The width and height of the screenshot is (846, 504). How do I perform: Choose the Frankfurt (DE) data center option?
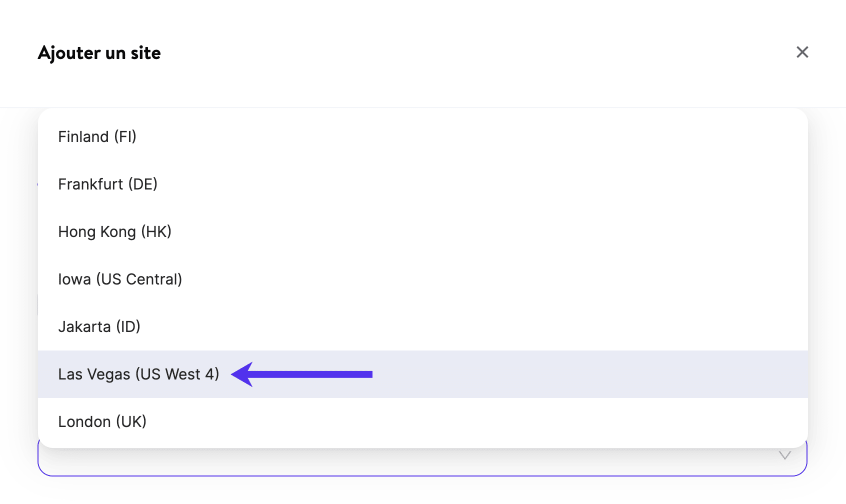107,184
